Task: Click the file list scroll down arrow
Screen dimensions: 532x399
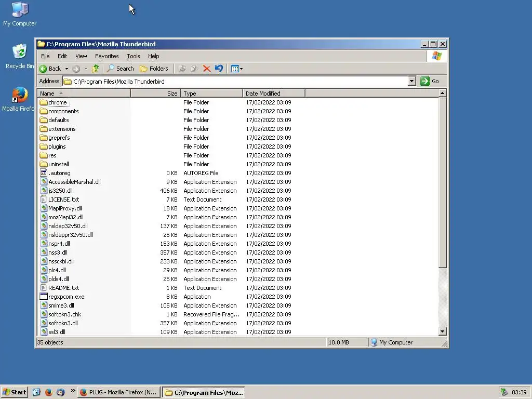Action: click(443, 331)
